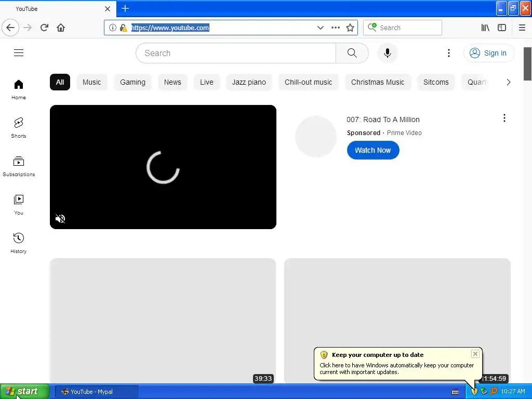The width and height of the screenshot is (532, 399).
Task: Click the security shield tray icon
Action: pos(474,391)
